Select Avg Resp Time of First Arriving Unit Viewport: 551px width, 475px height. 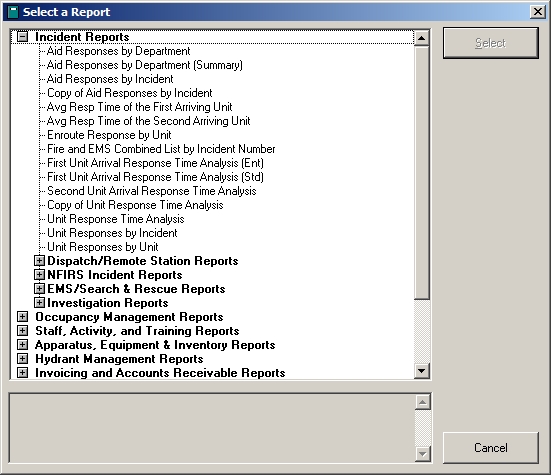pos(140,107)
